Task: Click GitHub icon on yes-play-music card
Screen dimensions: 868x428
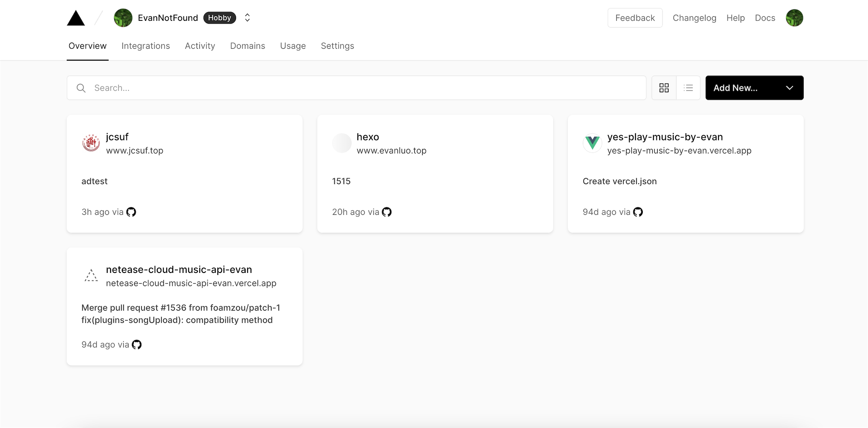Action: click(638, 212)
